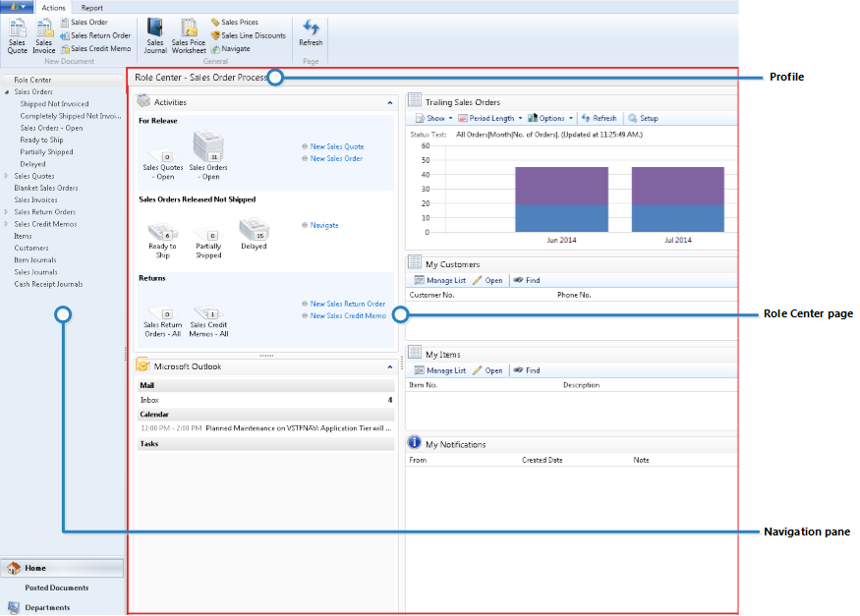Screen dimensions: 860x616
Task: Refresh the page using the Refresh icon
Action: coord(311,33)
